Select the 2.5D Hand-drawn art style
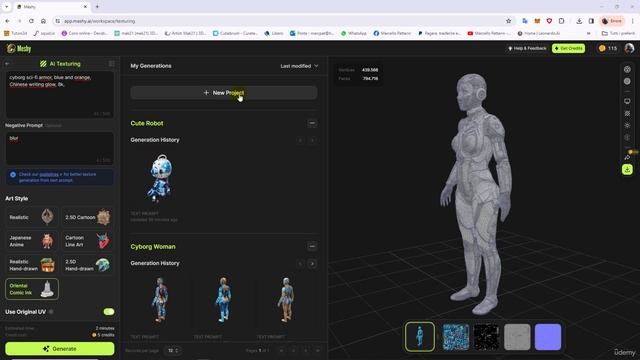This screenshot has width=640, height=360. point(88,265)
